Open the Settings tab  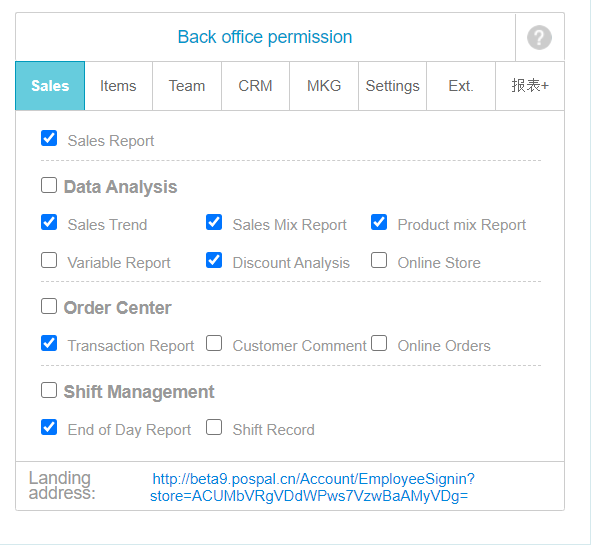pos(392,86)
